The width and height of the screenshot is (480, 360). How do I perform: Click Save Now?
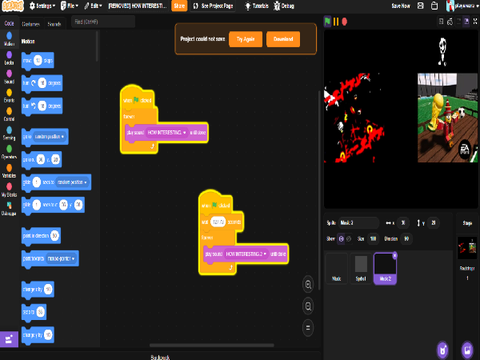click(x=401, y=6)
